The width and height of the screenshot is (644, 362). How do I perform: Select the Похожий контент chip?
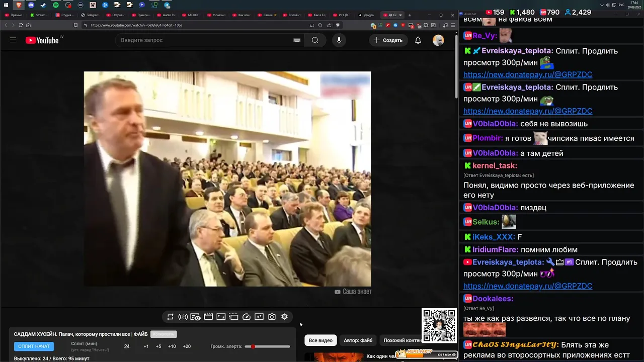coord(401,340)
